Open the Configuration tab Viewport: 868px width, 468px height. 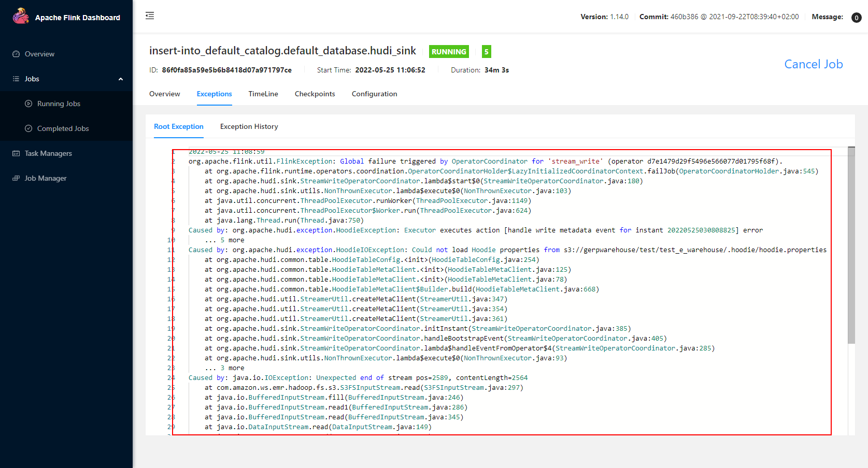tap(375, 94)
